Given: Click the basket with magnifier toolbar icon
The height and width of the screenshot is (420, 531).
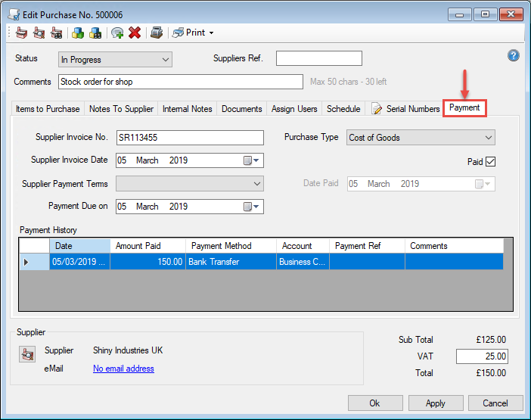Looking at the screenshot, I should point(39,33).
